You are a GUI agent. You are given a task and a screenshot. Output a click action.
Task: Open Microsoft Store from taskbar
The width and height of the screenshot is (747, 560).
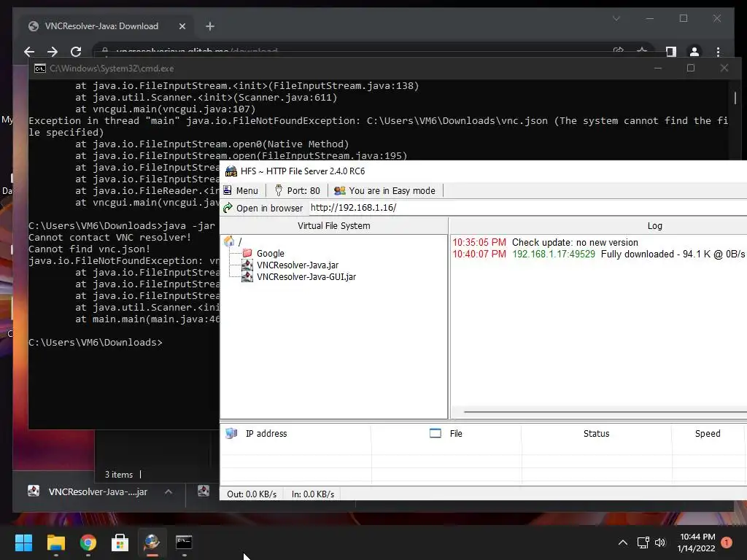click(x=120, y=542)
